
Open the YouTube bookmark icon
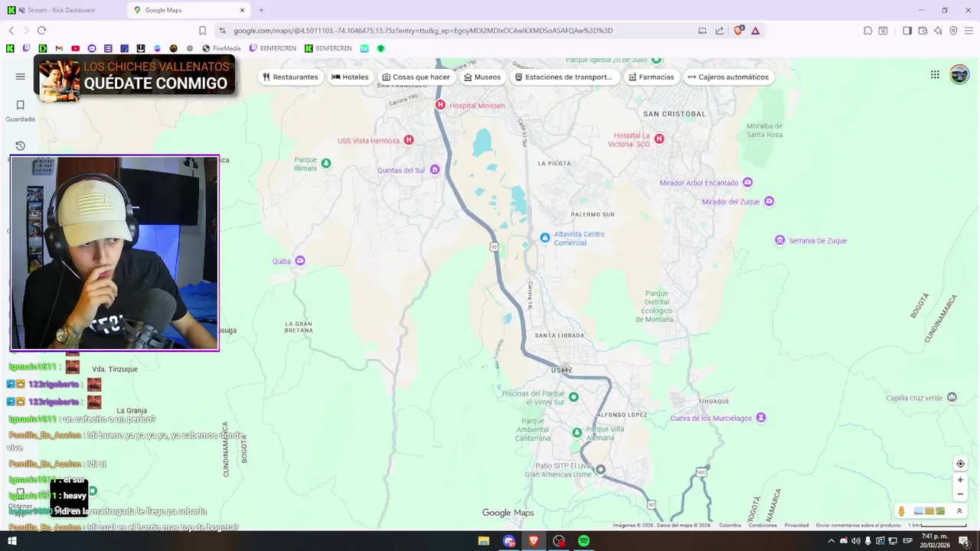75,48
